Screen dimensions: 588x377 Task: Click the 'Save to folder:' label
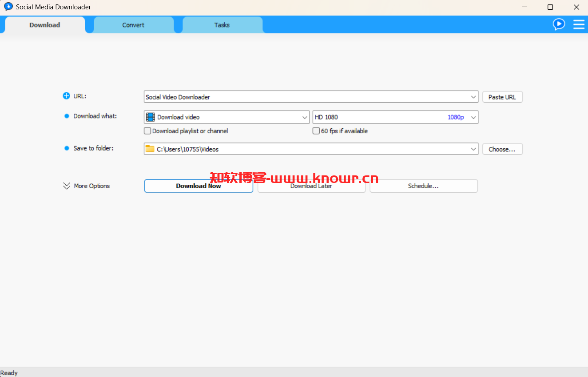93,148
